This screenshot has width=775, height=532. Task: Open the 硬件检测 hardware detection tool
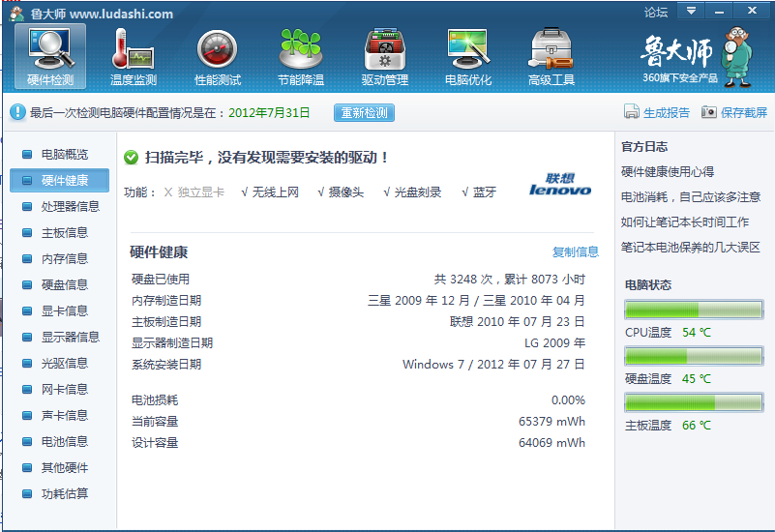tap(50, 56)
